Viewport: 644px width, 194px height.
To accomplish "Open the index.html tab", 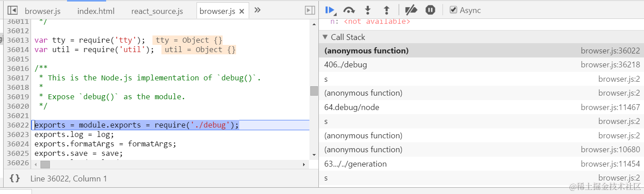I will [x=96, y=11].
